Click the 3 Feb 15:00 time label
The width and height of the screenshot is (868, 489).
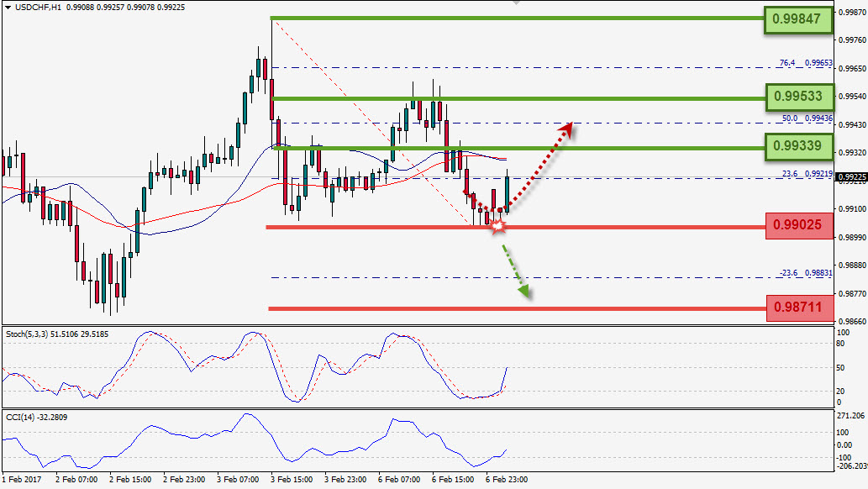coord(292,479)
